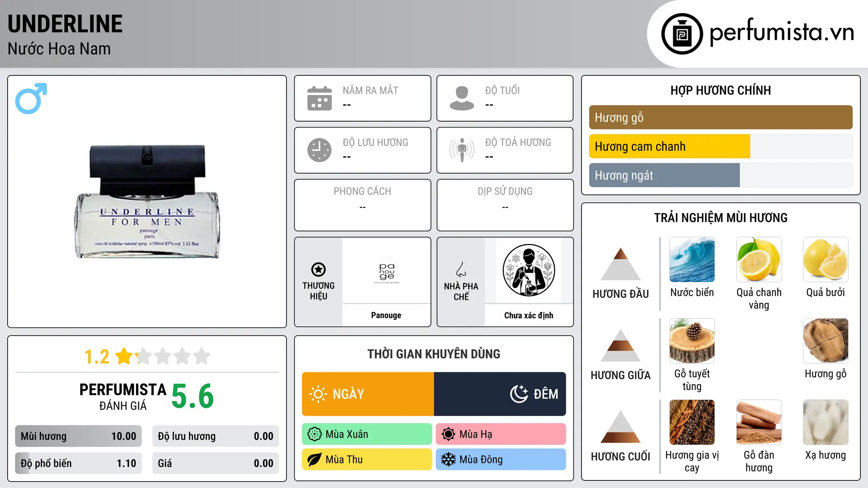
Task: Choose the Mùa Đông season tag
Action: point(501,460)
